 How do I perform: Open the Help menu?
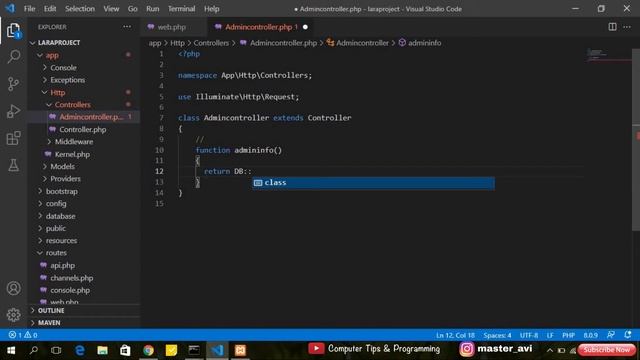tap(211, 9)
